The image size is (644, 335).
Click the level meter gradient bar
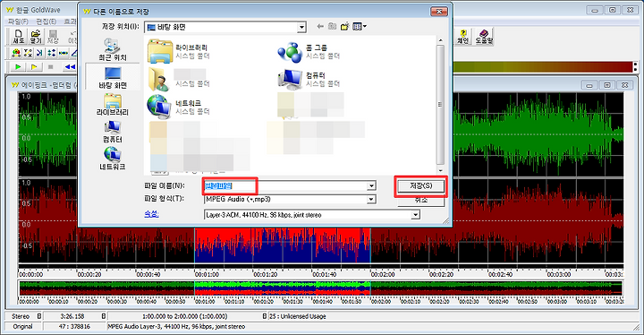coord(542,67)
